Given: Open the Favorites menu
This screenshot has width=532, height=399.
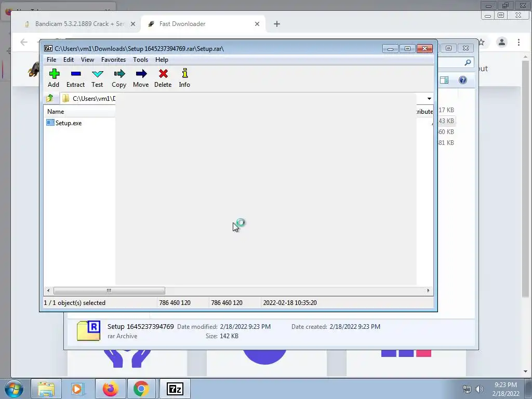Looking at the screenshot, I should pos(113,60).
